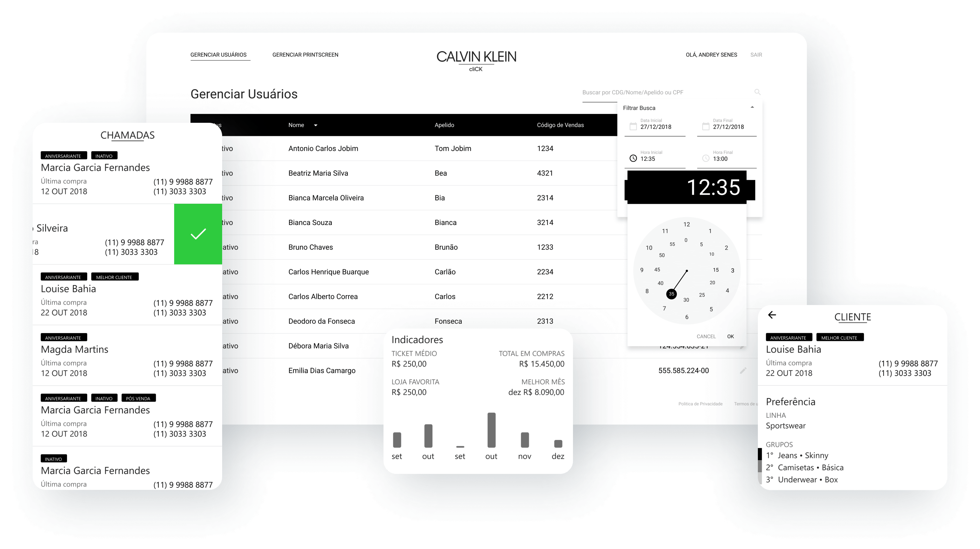Viewport: 980px width, 549px height.
Task: Open Magda Martins card in Chamadas
Action: [127, 355]
